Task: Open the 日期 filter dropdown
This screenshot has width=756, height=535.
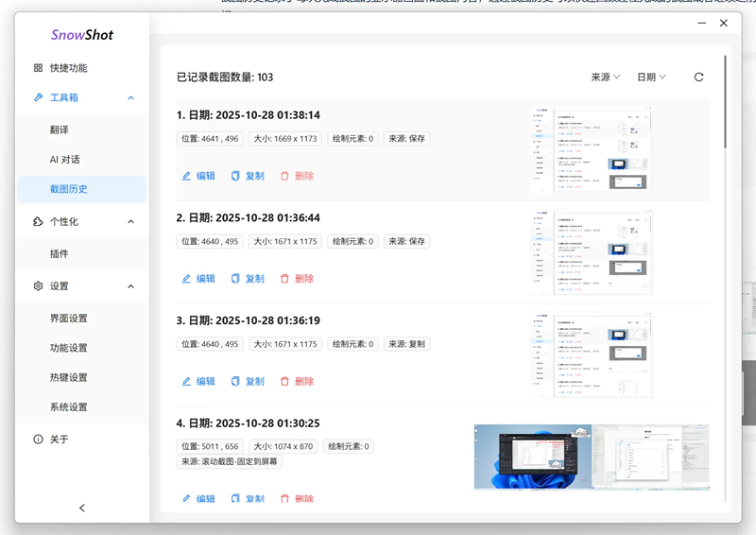Action: [x=651, y=78]
